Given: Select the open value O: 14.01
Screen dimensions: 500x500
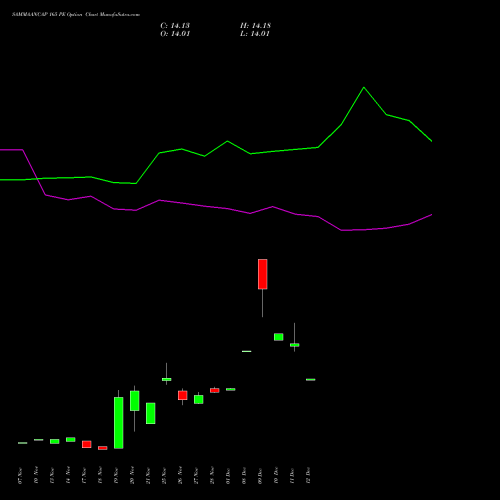Looking at the screenshot, I should click(175, 34).
